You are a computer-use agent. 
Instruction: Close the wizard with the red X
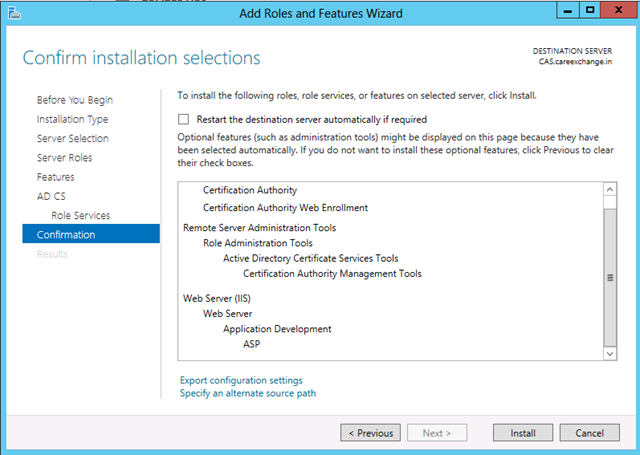click(x=618, y=10)
